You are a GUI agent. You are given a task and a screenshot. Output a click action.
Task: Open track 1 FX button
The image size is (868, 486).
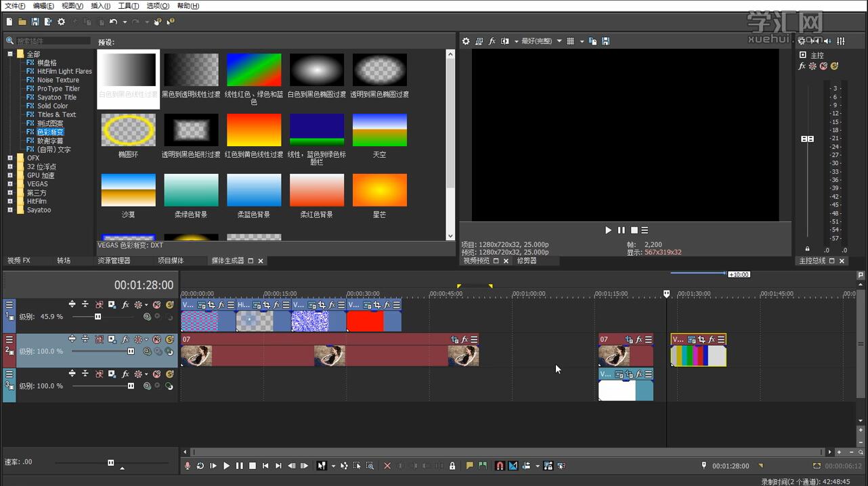pyautogui.click(x=125, y=305)
